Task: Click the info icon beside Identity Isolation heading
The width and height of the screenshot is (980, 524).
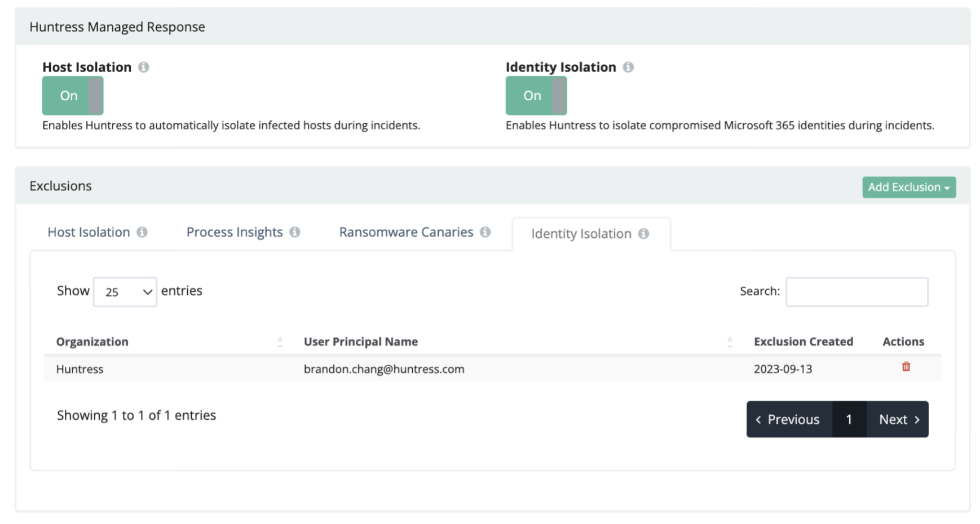Action: [x=628, y=67]
